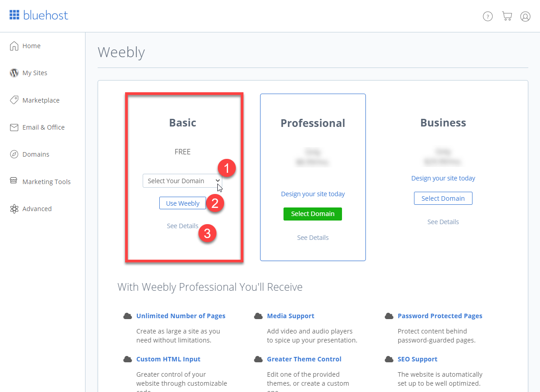Click text 'Protect content behind'
540x392 pixels.
pyautogui.click(x=432, y=331)
